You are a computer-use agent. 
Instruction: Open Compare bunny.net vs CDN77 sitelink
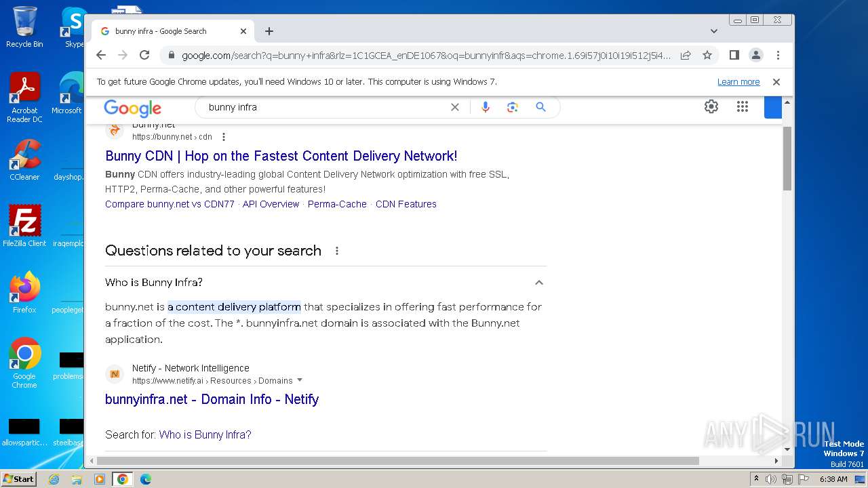click(170, 204)
